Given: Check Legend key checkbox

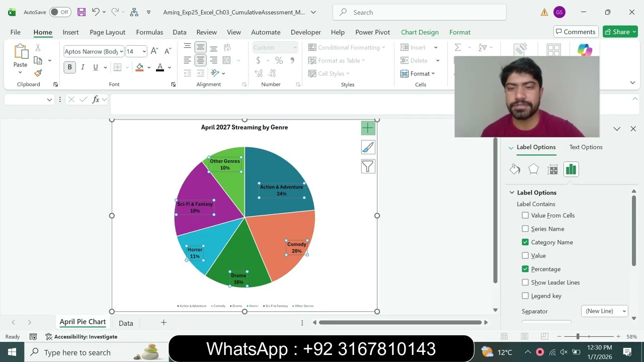Looking at the screenshot, I should [x=525, y=296].
